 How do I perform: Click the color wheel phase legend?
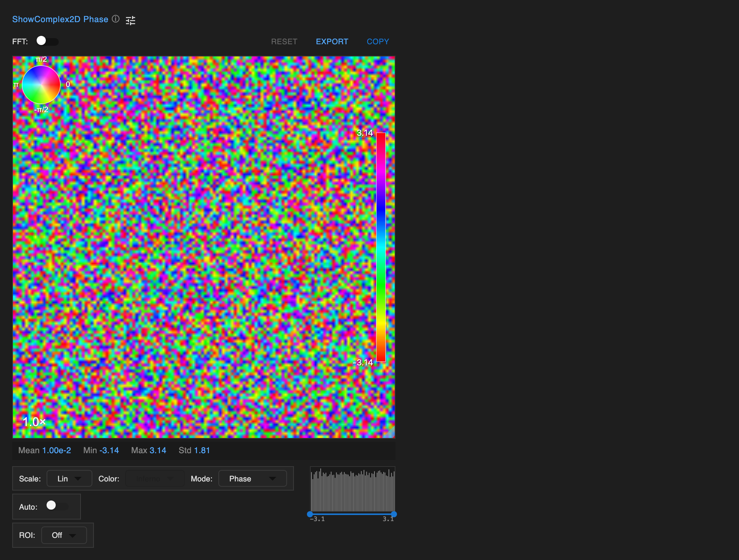click(x=41, y=84)
